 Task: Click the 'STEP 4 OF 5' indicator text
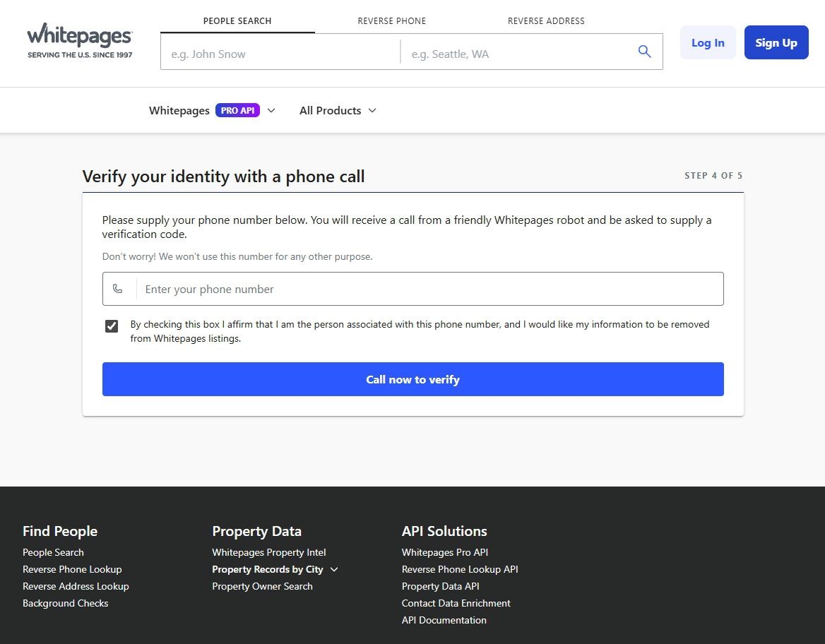point(713,176)
